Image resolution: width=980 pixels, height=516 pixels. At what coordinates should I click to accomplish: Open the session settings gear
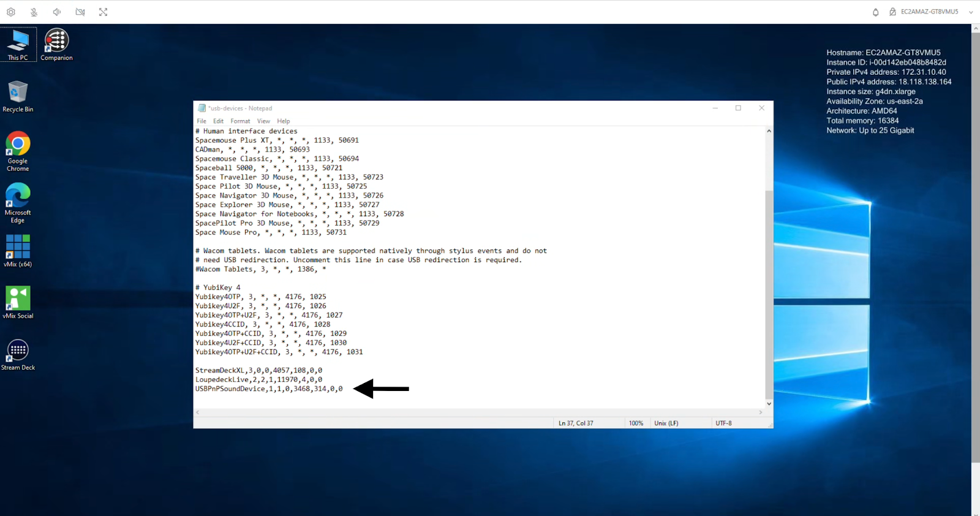click(11, 12)
